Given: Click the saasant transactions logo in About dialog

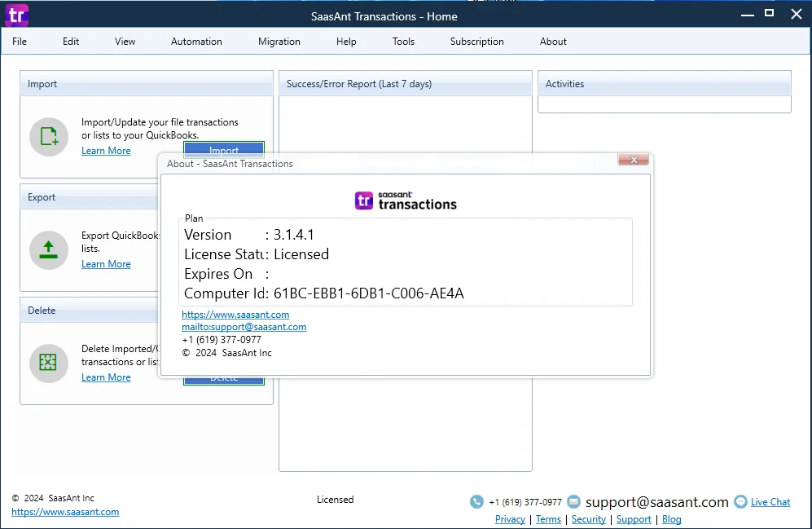Looking at the screenshot, I should (406, 201).
